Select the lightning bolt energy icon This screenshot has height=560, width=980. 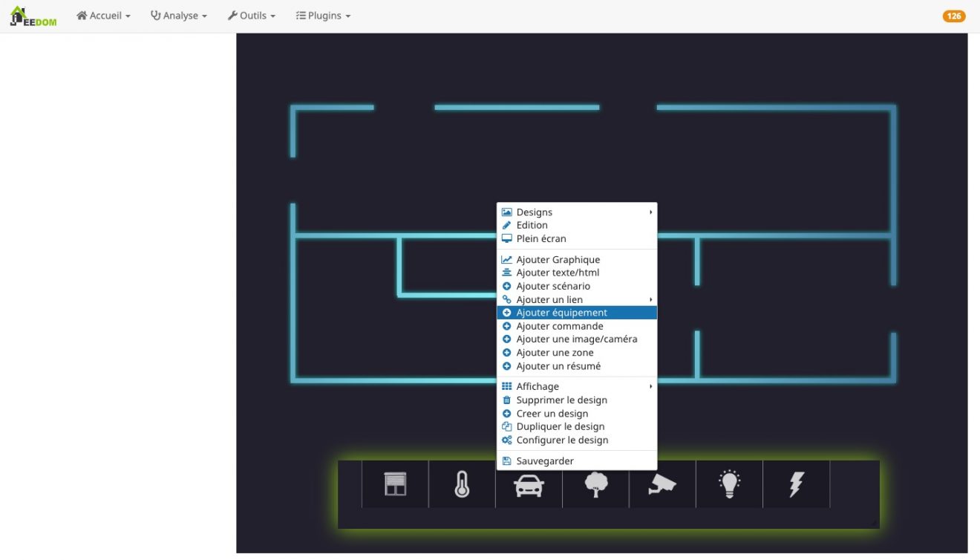click(796, 484)
